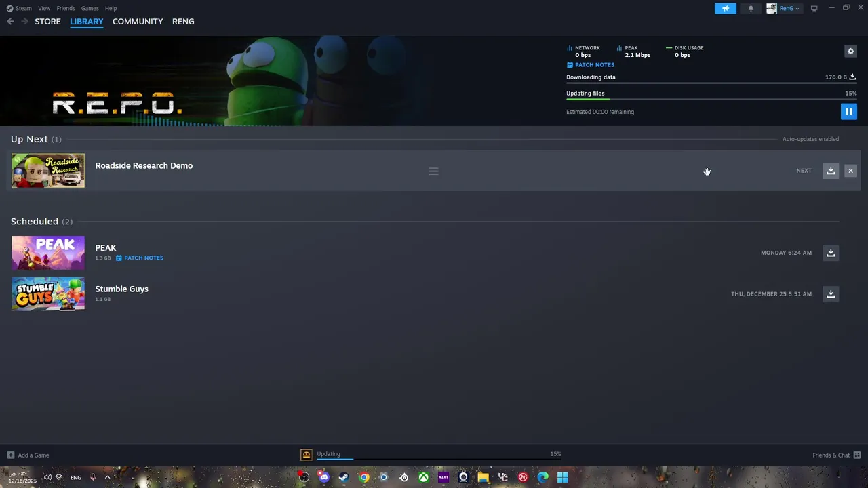Screen dimensions: 868x488
Task: Open Steam from the taskbar
Action: coord(344,477)
